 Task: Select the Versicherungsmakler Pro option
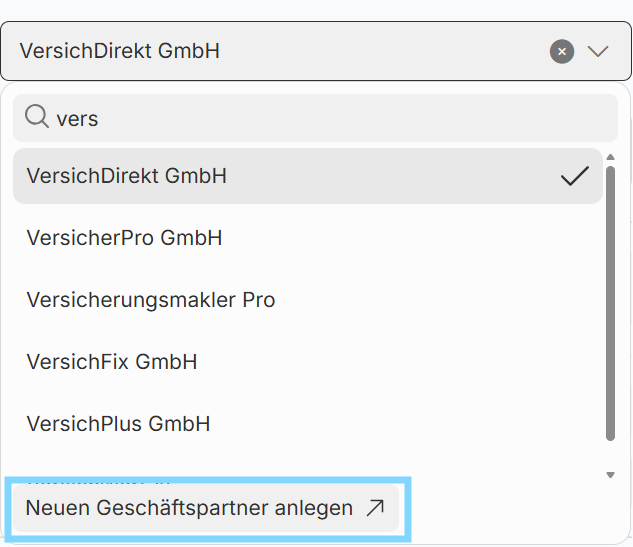click(x=151, y=300)
